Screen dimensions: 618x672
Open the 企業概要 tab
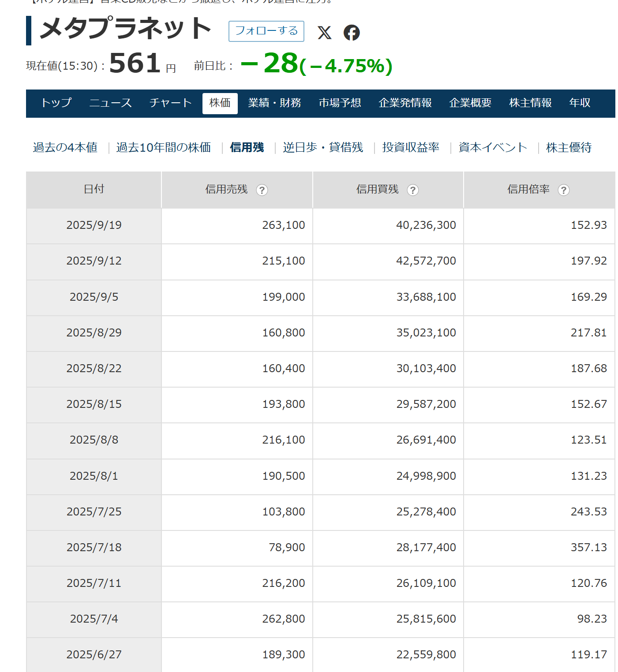point(470,103)
